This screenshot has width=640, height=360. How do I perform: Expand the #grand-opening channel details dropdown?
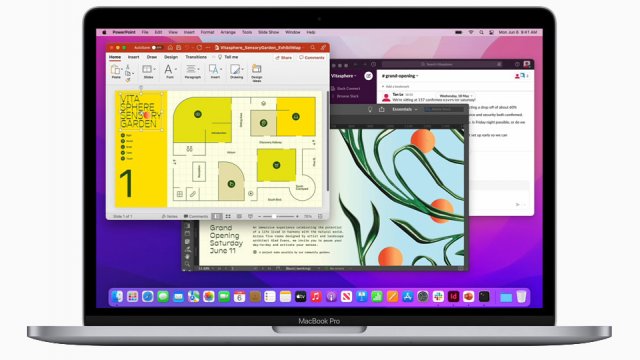pos(400,76)
